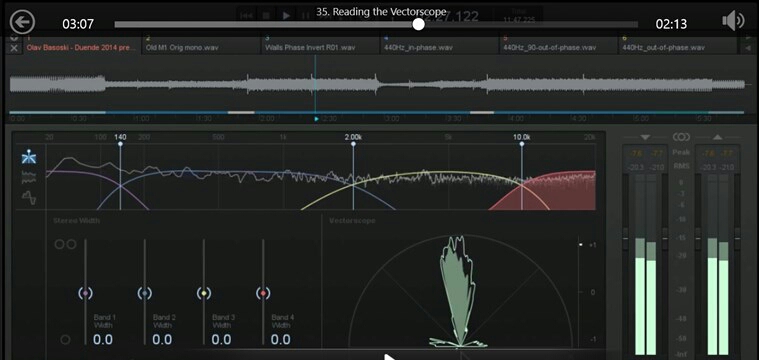This screenshot has width=759, height=360.
Task: Click remaining time 02:13
Action: [x=671, y=24]
